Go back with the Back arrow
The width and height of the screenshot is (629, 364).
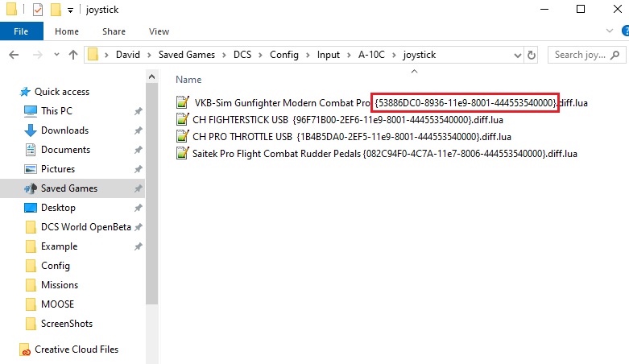[x=14, y=55]
